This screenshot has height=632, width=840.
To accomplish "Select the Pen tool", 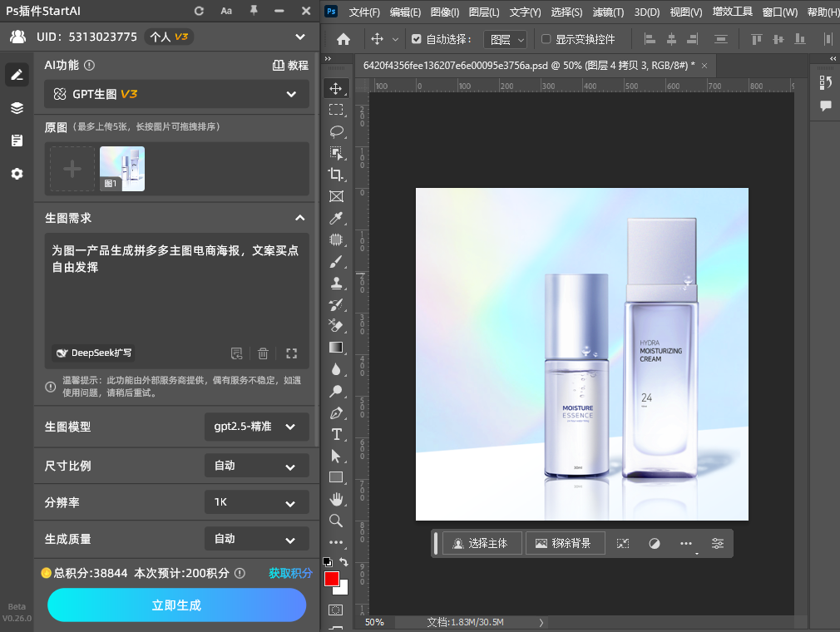I will tap(336, 412).
